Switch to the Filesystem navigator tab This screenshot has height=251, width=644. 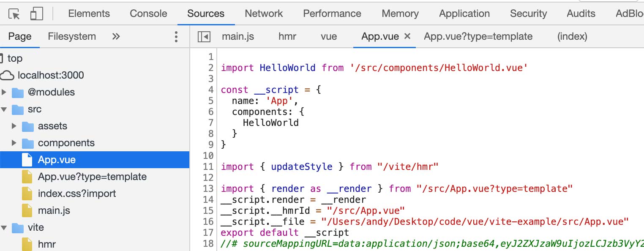pyautogui.click(x=72, y=37)
